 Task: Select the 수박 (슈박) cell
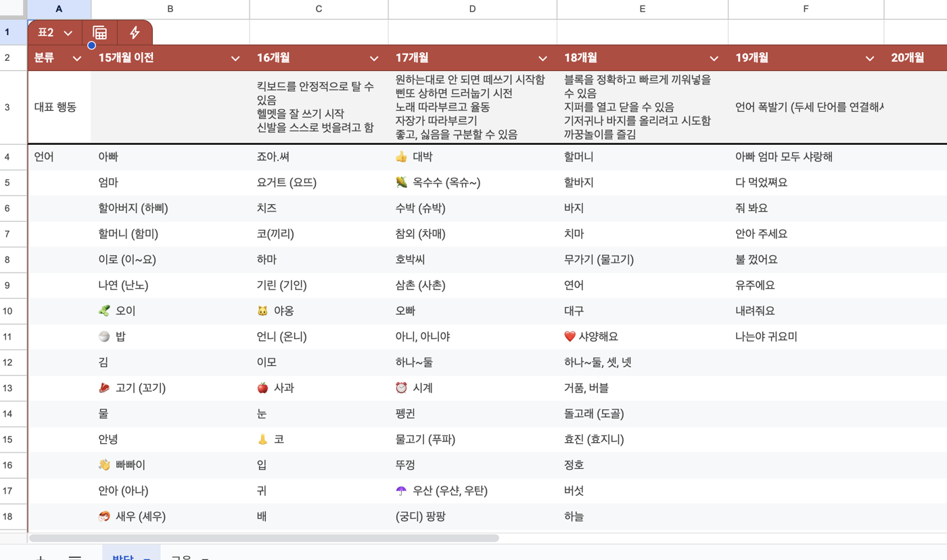[472, 208]
